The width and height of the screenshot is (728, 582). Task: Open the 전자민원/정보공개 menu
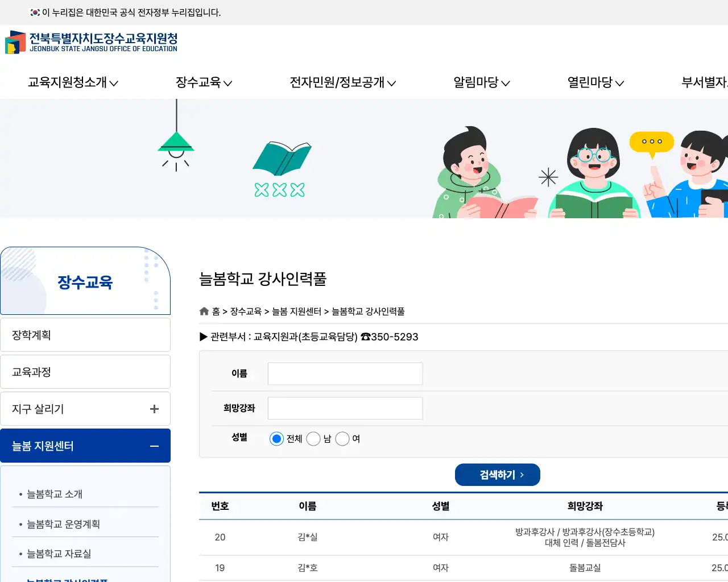click(x=343, y=82)
